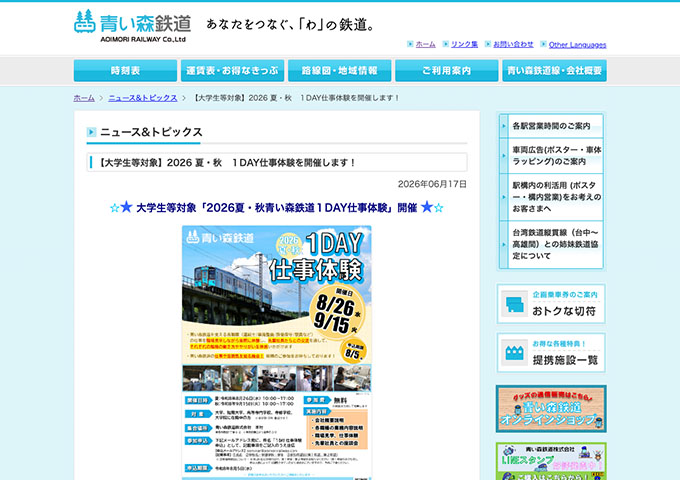Click the ticket icon beside おトクな切符

coord(514,304)
